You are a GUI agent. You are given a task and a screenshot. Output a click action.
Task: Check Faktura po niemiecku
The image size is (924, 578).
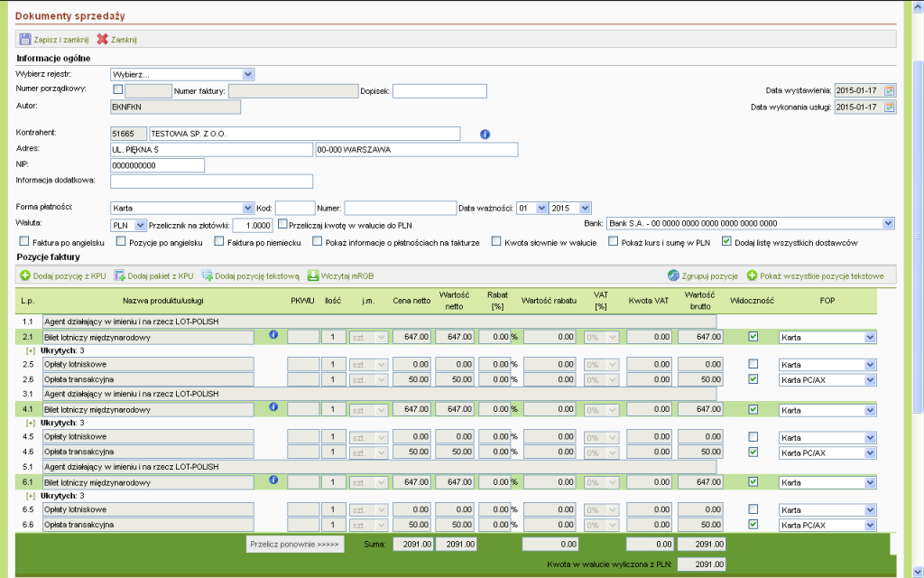pyautogui.click(x=219, y=241)
